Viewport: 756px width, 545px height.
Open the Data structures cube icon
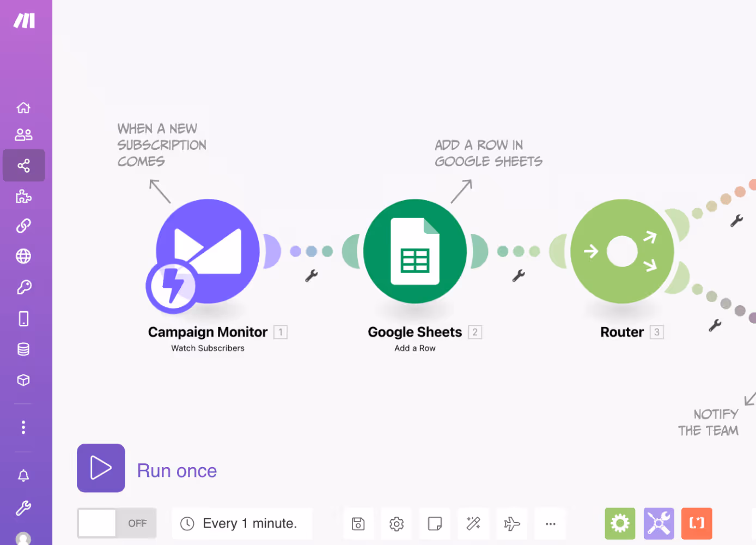(23, 380)
